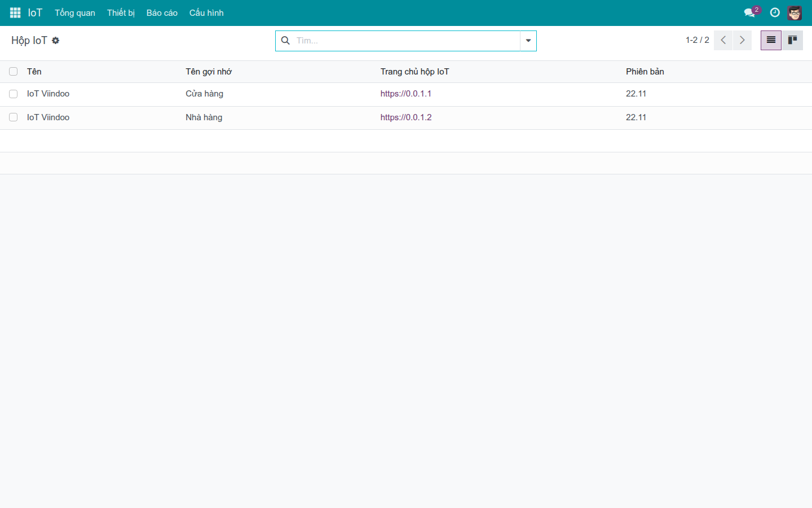Go to the previous page arrow
This screenshot has width=812, height=508.
(723, 40)
